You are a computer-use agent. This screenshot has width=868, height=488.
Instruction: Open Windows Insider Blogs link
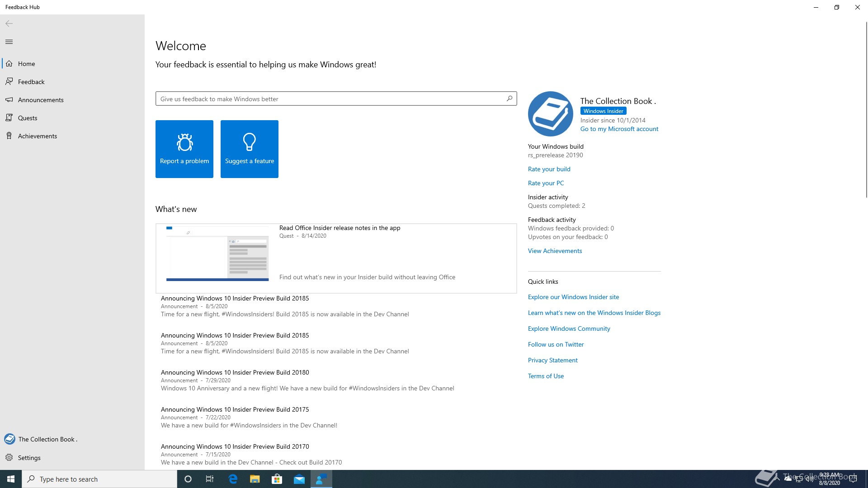[x=594, y=313]
